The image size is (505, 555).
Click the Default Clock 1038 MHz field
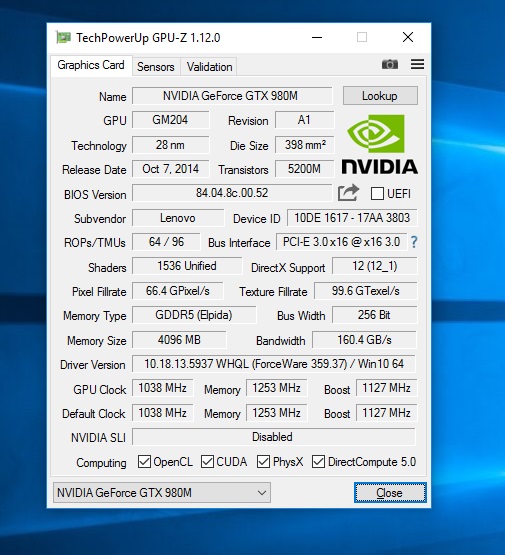pos(163,413)
